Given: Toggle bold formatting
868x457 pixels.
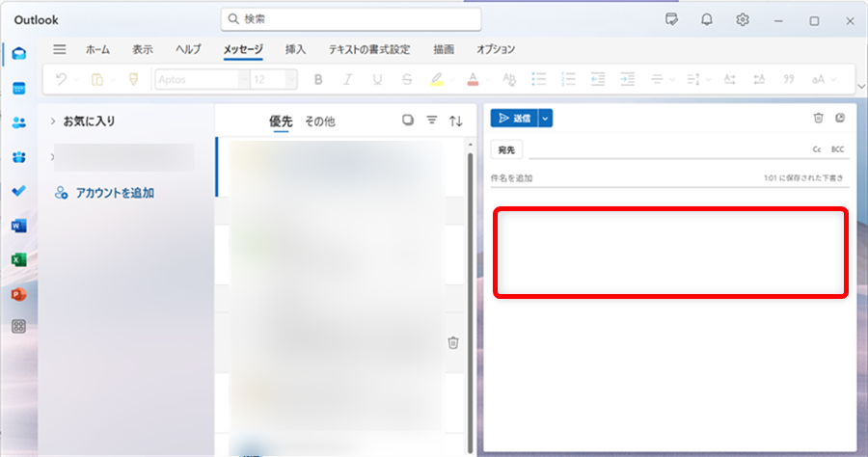Looking at the screenshot, I should click(x=318, y=79).
